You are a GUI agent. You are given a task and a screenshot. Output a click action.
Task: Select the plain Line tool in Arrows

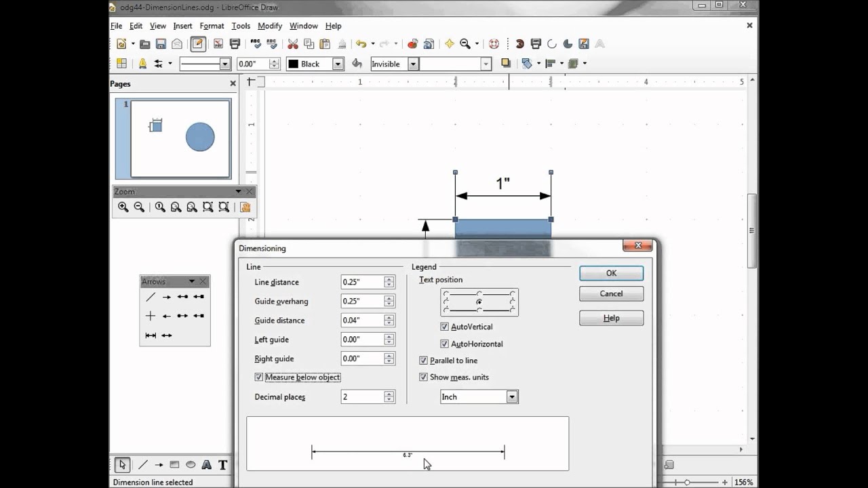(151, 297)
